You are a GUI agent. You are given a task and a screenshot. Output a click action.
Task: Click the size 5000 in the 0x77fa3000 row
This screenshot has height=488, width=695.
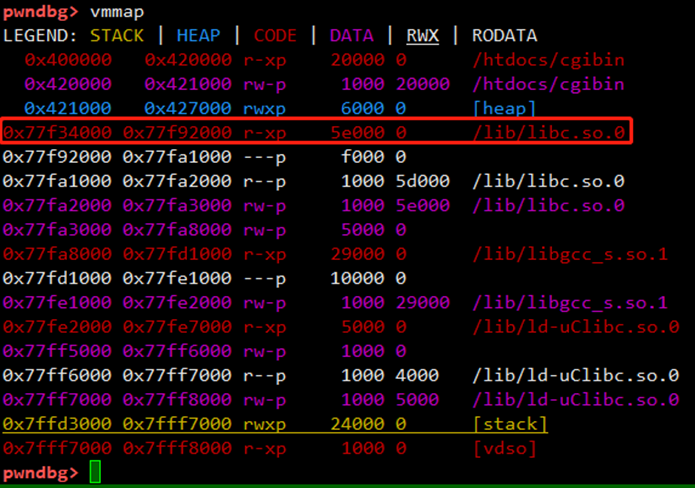click(x=363, y=230)
